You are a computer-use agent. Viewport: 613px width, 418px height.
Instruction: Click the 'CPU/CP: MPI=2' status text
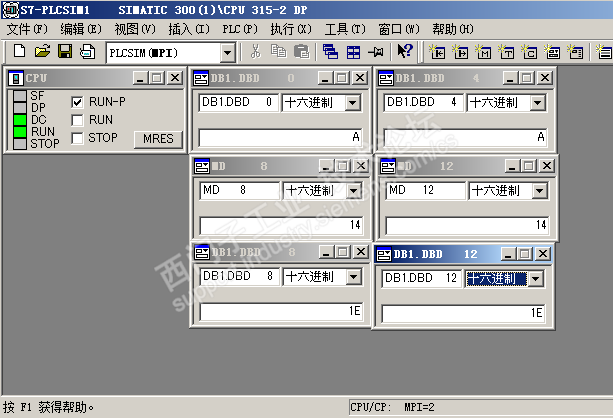click(x=392, y=407)
